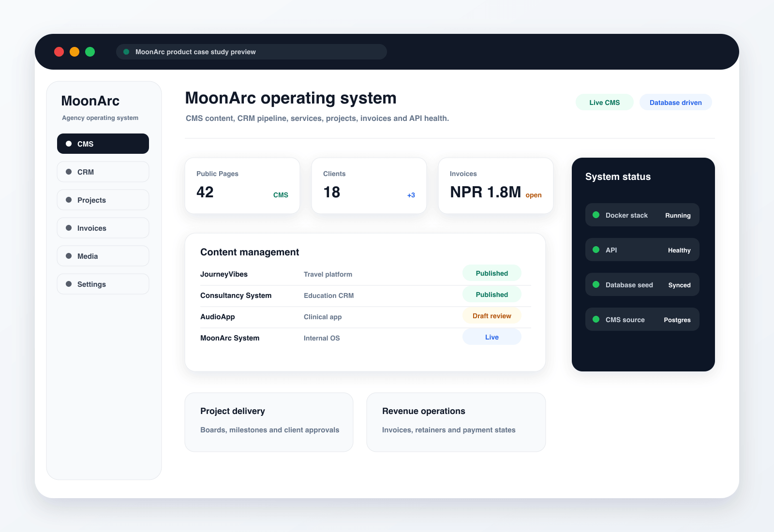Screen dimensions: 774x532
Task: Click the Live badge for MoonArc System
Action: pyautogui.click(x=492, y=337)
